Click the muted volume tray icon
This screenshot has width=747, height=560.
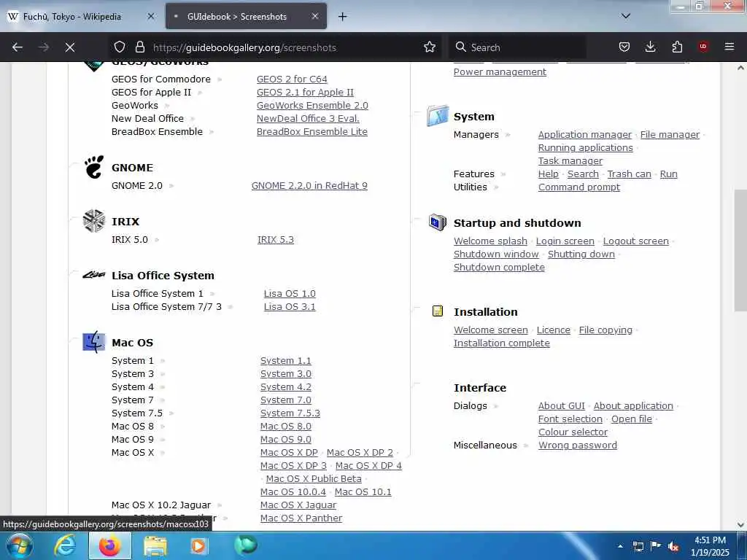[x=673, y=547]
